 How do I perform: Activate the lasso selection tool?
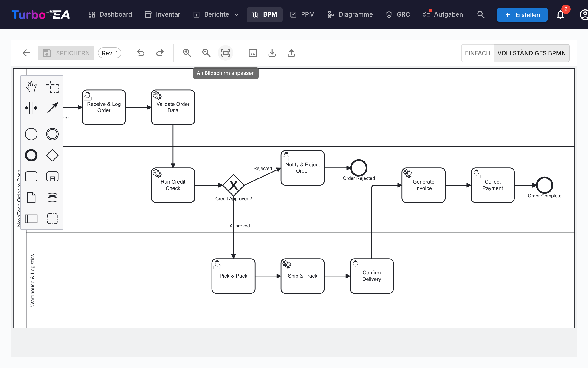[52, 87]
